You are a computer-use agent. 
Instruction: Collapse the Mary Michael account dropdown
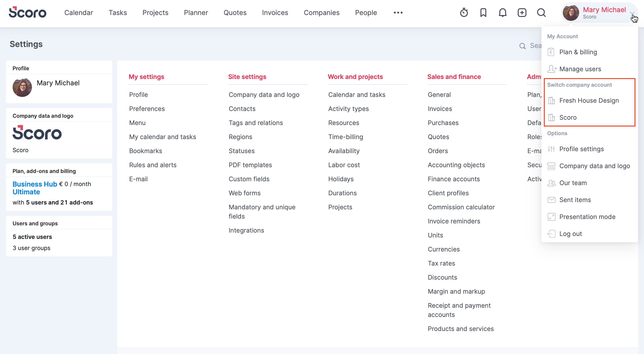pos(632,13)
